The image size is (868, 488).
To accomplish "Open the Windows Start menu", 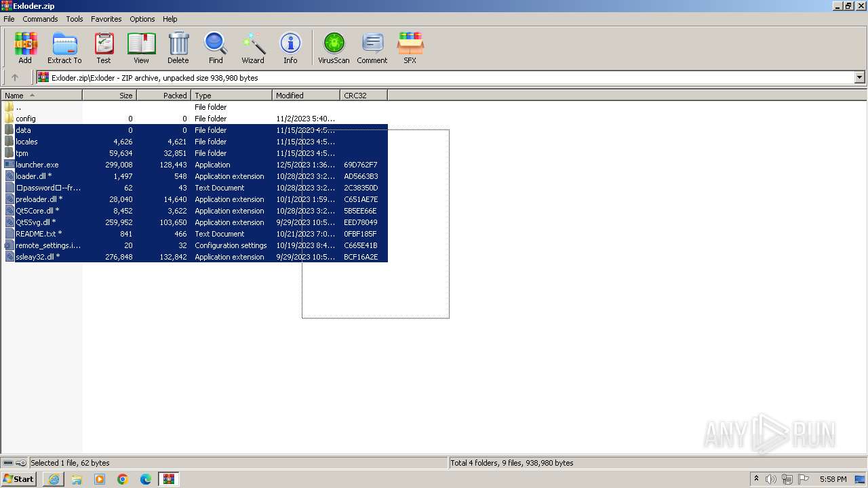I will tap(18, 479).
